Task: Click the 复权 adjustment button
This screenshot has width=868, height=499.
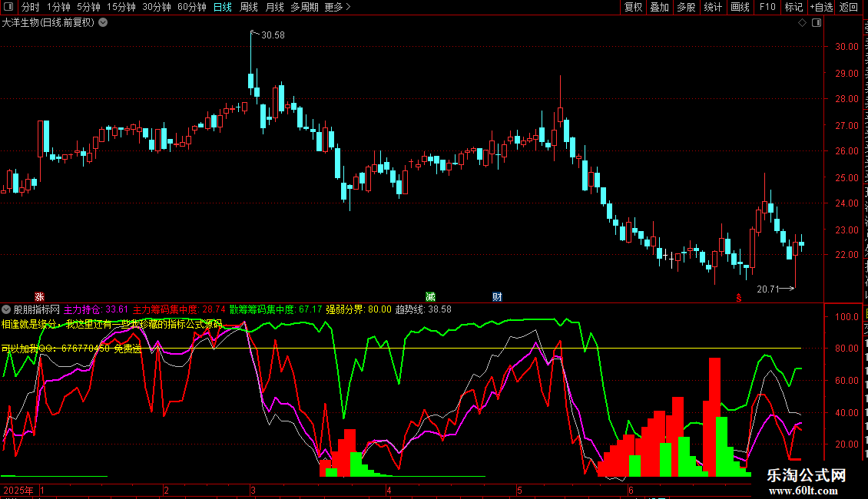Action: click(633, 7)
